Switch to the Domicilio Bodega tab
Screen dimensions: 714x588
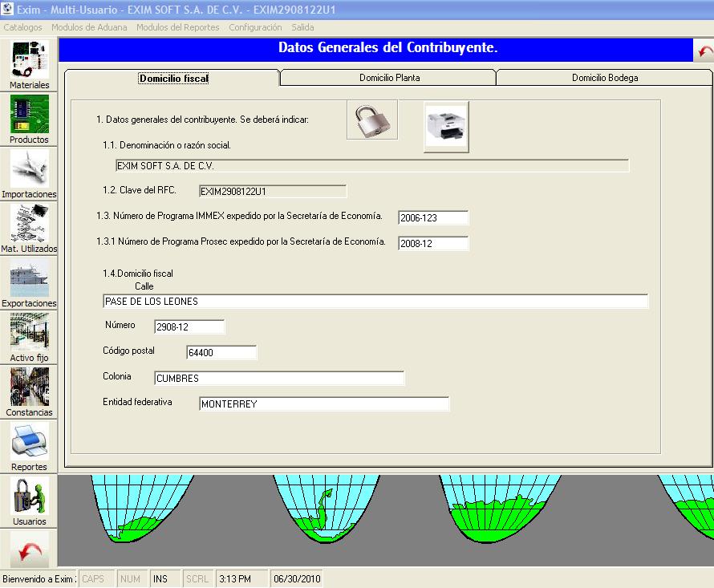(x=605, y=78)
